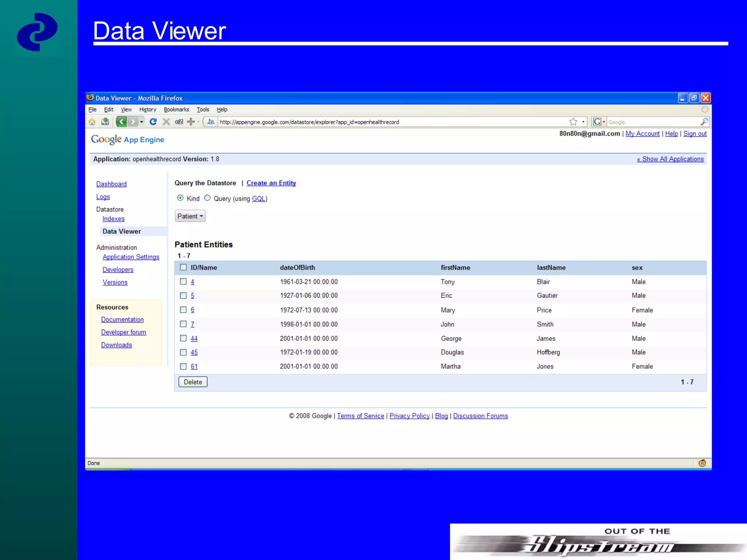Click the status bar monkey icon
This screenshot has height=560, width=747.
click(x=702, y=463)
